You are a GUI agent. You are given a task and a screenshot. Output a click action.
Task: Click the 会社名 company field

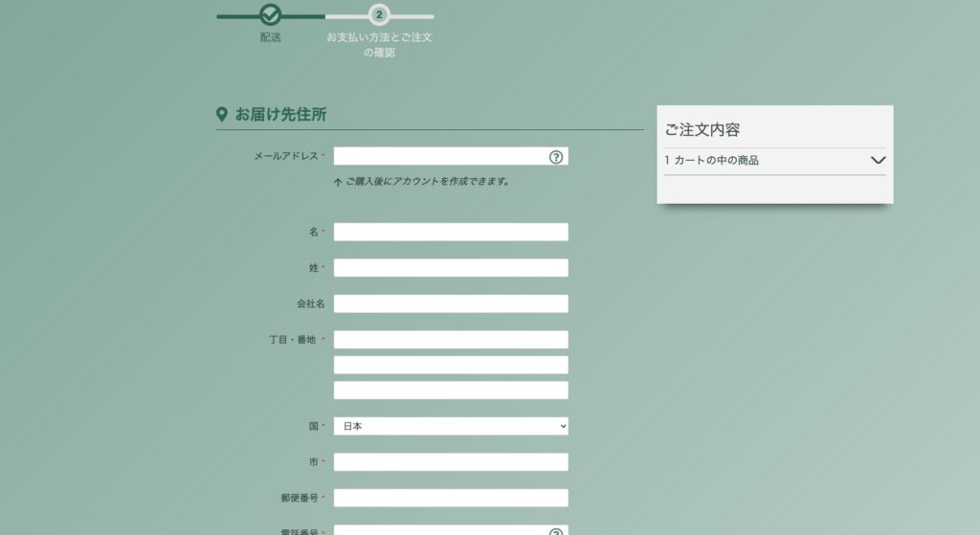click(451, 303)
